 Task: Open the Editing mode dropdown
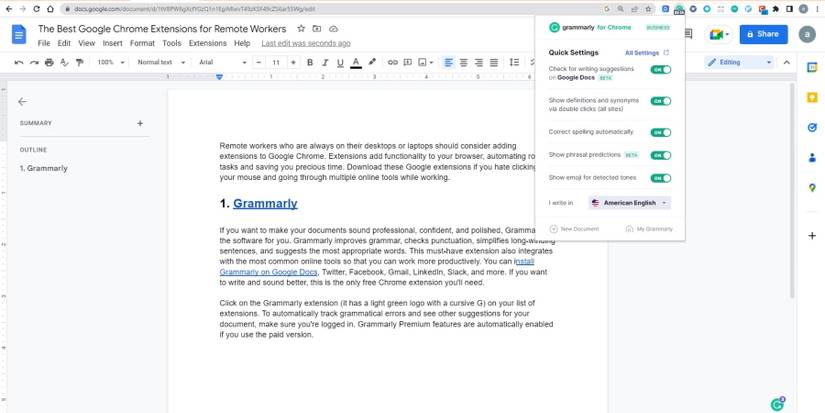(x=739, y=63)
